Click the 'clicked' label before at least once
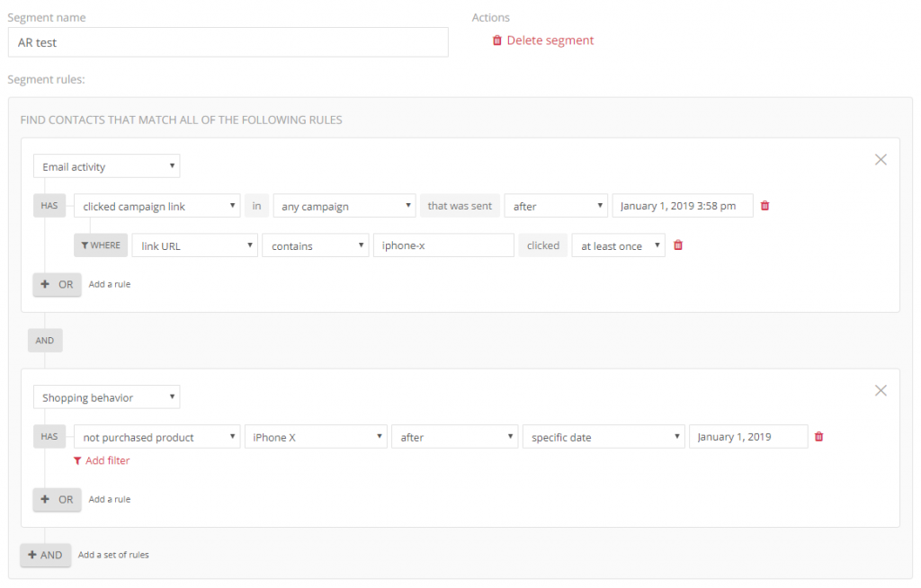 [542, 245]
